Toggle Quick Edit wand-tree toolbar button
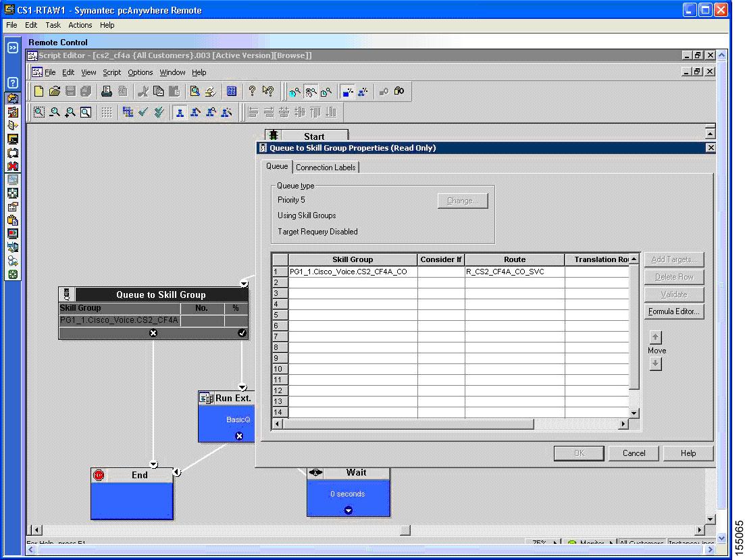Image resolution: width=745 pixels, height=560 pixels. [x=227, y=112]
